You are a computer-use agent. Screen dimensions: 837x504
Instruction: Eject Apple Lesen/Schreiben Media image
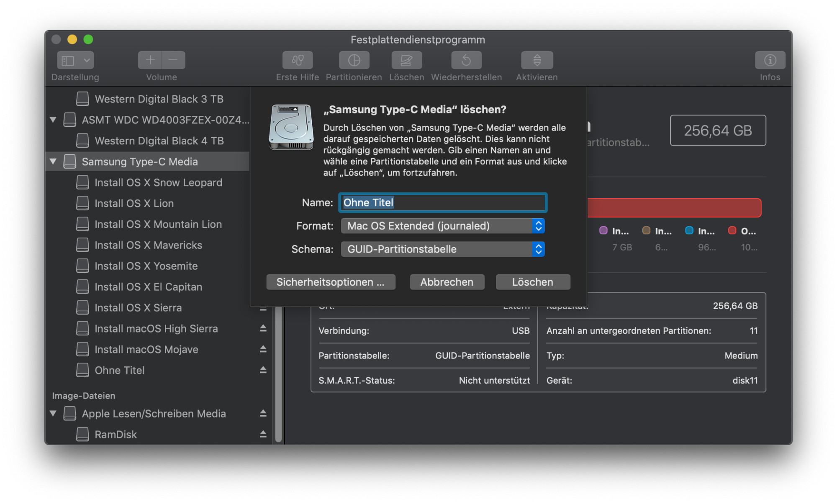point(263,413)
